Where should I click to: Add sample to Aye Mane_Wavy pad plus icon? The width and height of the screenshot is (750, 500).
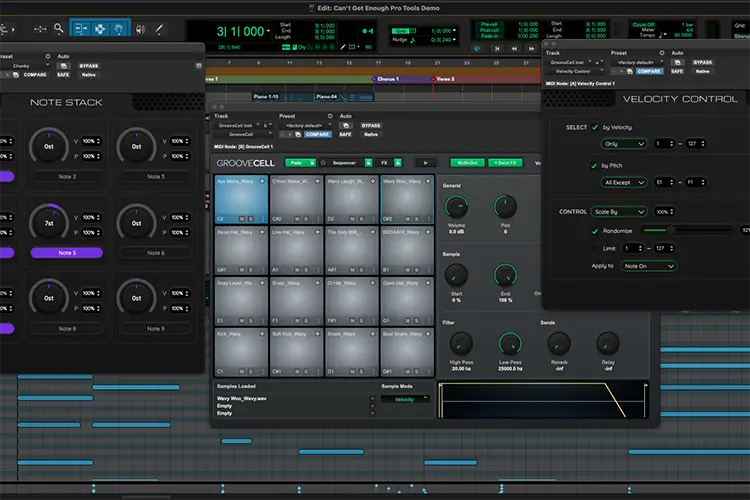point(262,181)
